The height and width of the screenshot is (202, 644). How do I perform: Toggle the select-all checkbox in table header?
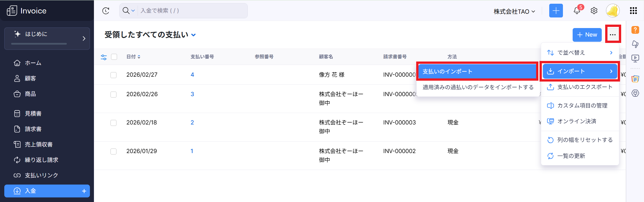[114, 57]
